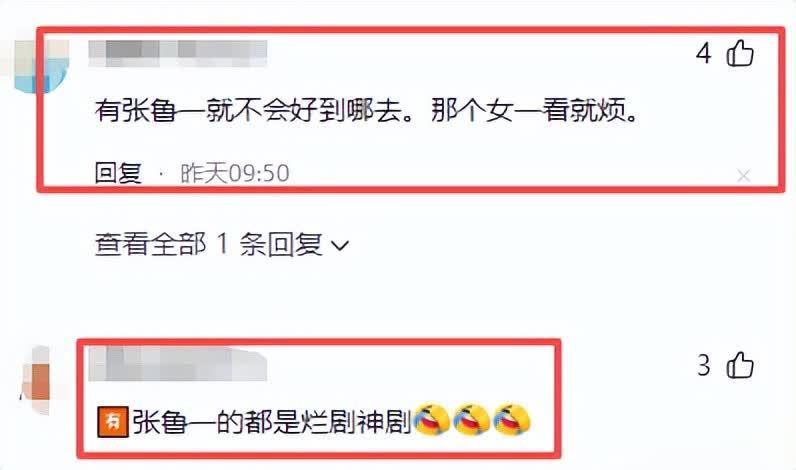Select the sentence 那个女一看就烦

(x=534, y=110)
